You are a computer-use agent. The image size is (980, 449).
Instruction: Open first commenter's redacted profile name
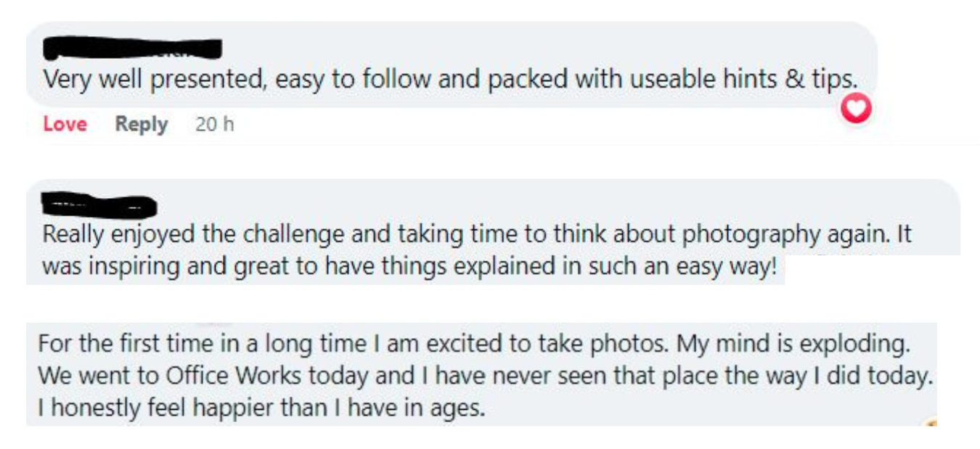132,49
